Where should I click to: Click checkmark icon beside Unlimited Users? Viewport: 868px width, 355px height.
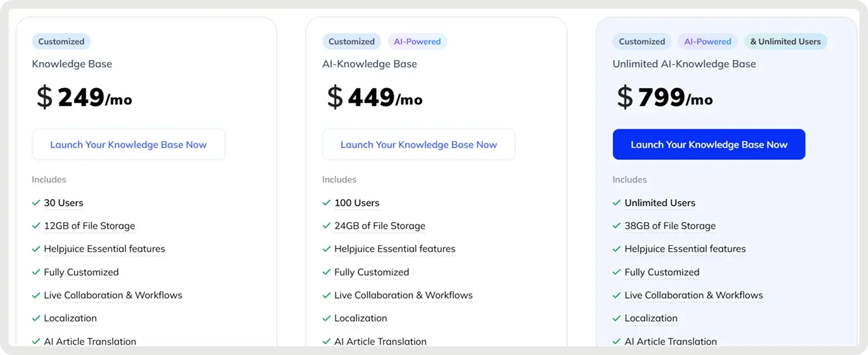point(617,203)
